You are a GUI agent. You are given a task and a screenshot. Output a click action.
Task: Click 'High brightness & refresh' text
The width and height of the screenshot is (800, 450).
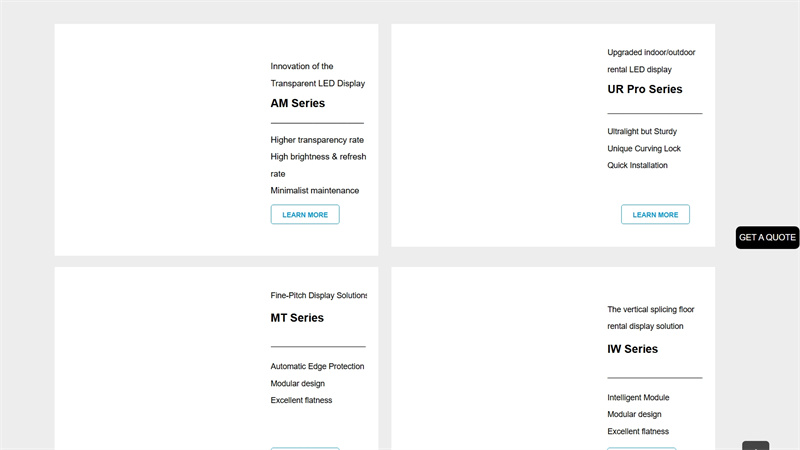tap(318, 157)
